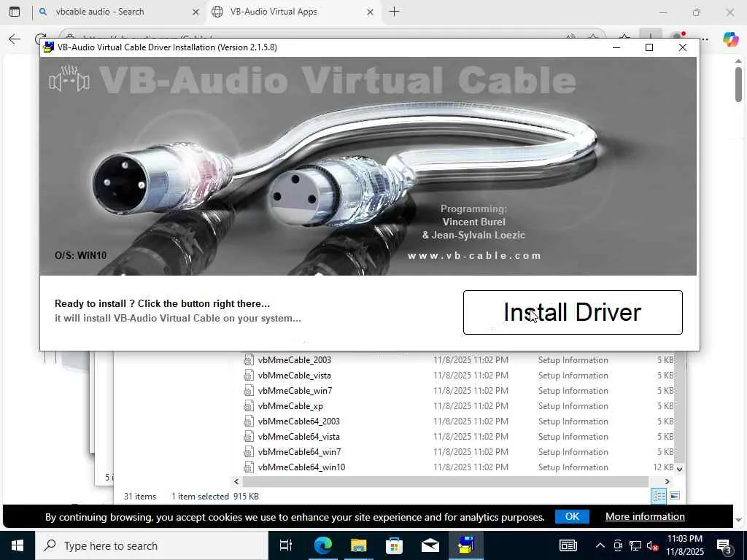Open Edge settings and more menu
747x560 pixels.
(705, 39)
